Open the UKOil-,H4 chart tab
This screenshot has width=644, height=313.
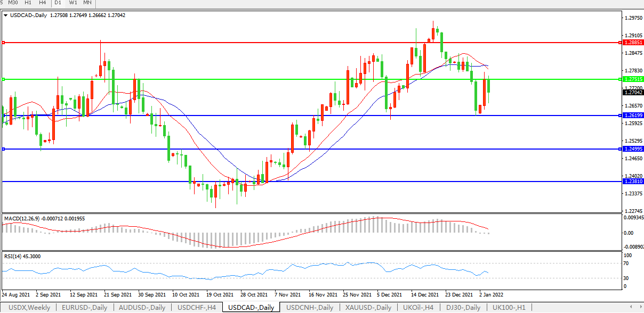point(418,308)
